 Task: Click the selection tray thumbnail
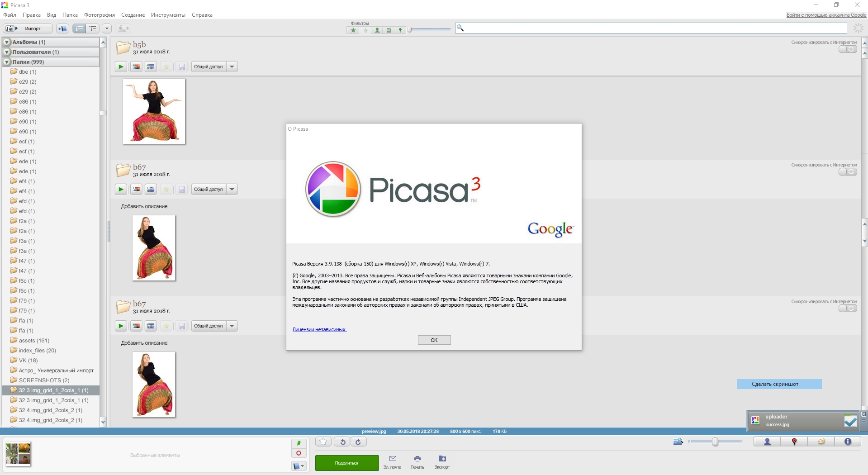[x=18, y=454]
